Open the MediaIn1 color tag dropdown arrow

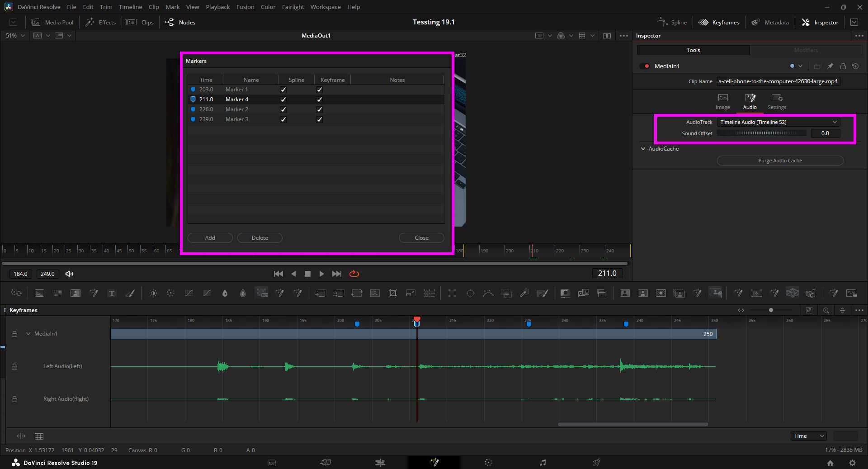[801, 66]
